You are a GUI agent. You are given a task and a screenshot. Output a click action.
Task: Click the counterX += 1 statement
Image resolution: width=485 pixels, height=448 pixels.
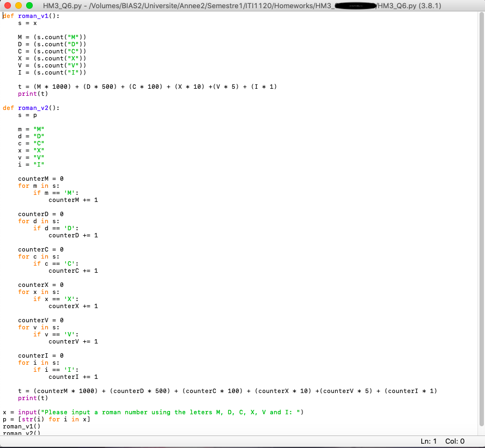[x=73, y=306]
